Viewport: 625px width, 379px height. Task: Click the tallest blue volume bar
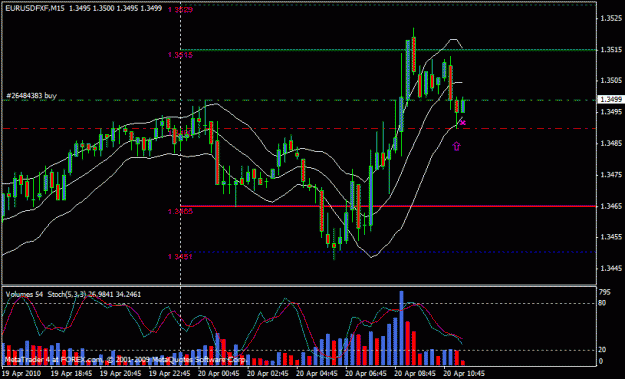click(x=401, y=328)
